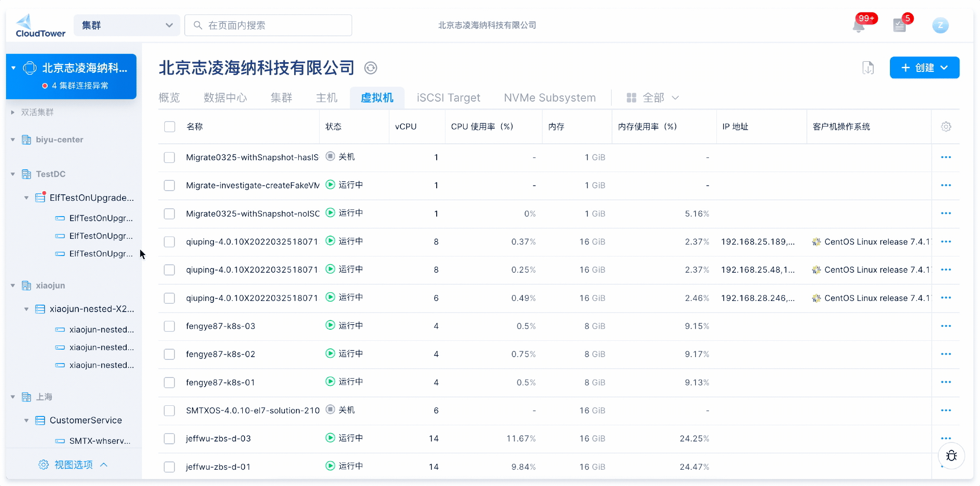
Task: Click the xiaojun datacenter icon
Action: [x=26, y=285]
